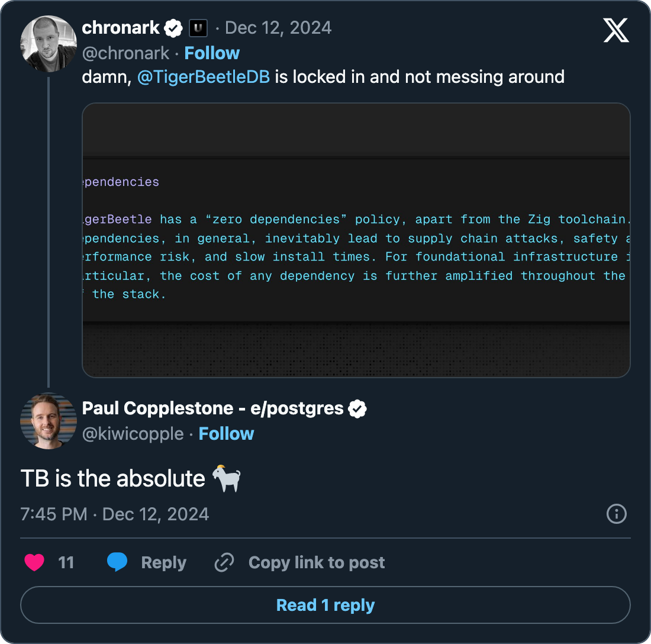Click the Read 1 reply button
Screen dimensions: 651x644
click(325, 605)
